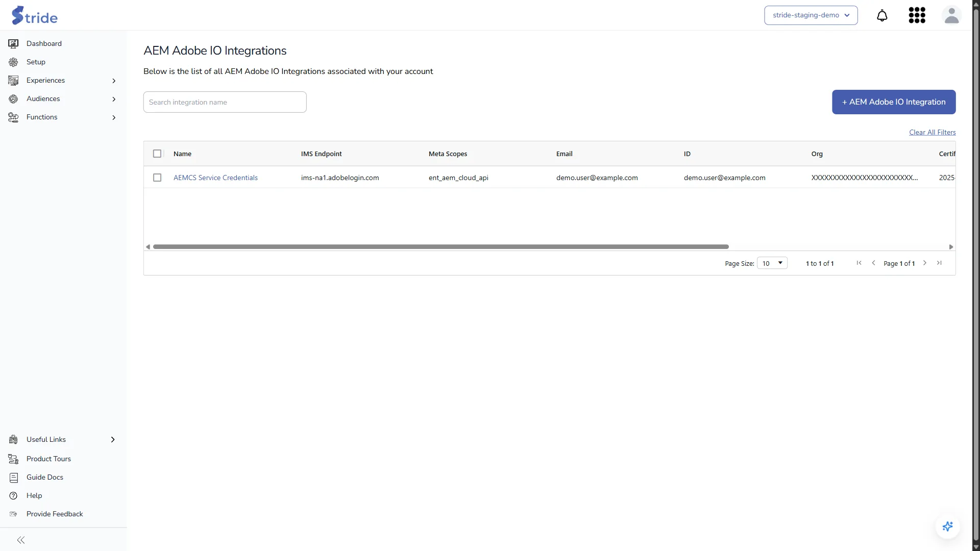Click Provide Feedback link text

pos(55,514)
